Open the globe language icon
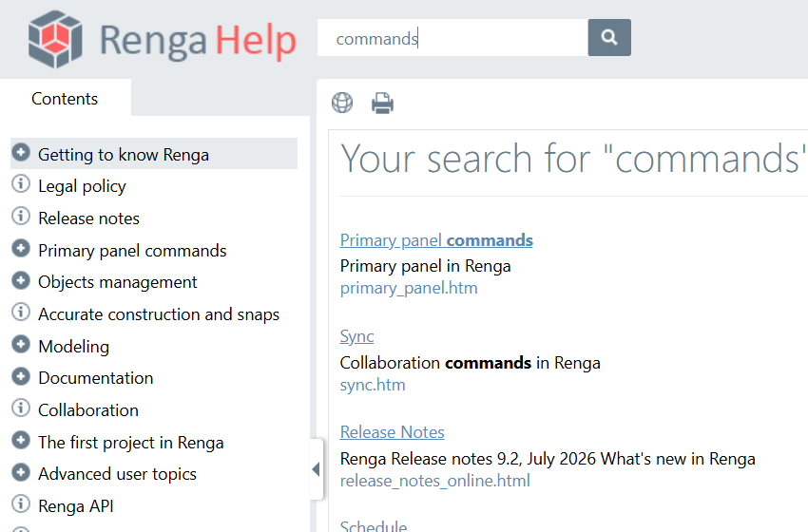Viewport: 808px width, 532px height. 342,103
